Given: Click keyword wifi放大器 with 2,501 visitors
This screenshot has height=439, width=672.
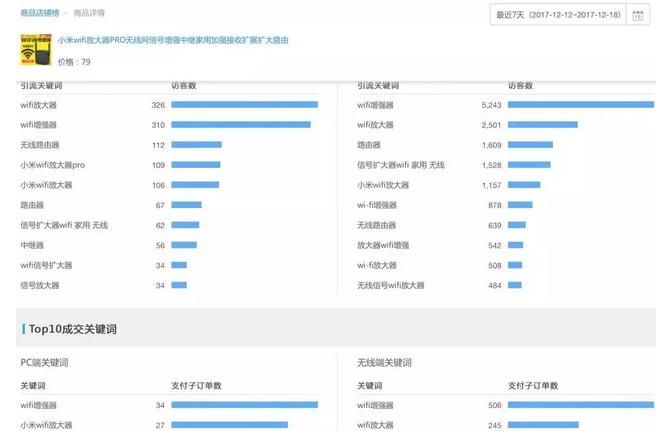Looking at the screenshot, I should [375, 125].
